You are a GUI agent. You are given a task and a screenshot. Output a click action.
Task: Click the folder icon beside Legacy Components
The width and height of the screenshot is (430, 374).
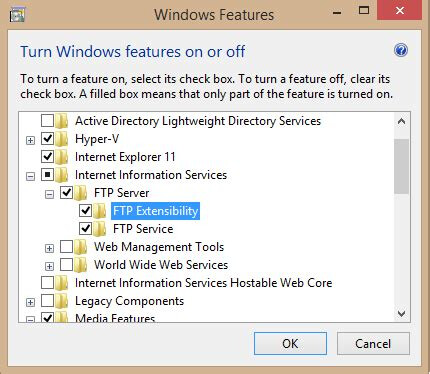(61, 301)
